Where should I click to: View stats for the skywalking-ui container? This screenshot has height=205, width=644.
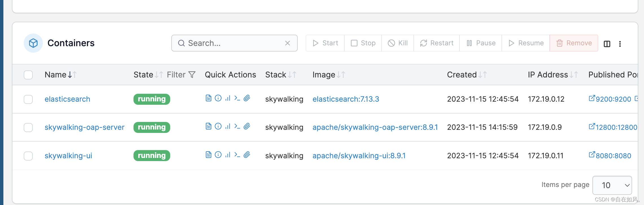click(228, 155)
